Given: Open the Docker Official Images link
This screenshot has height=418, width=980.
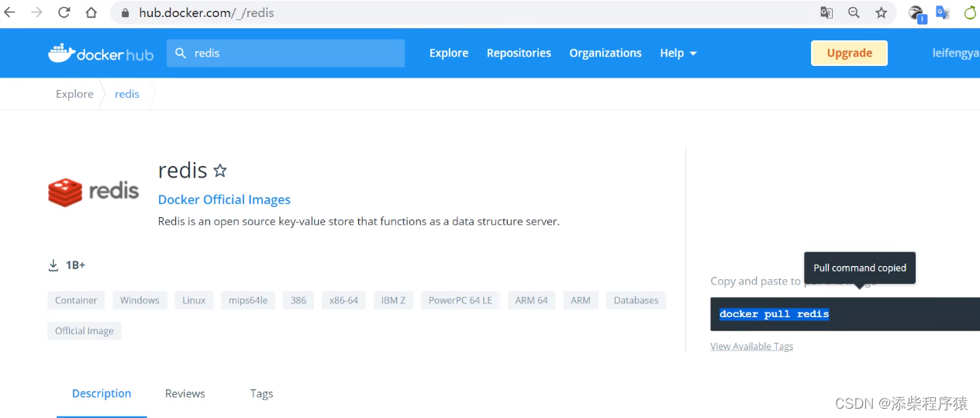Looking at the screenshot, I should point(224,199).
